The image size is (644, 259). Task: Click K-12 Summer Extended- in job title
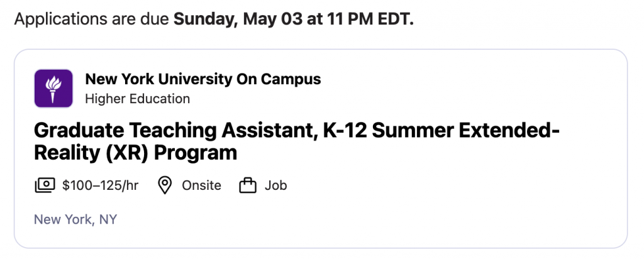(440, 131)
